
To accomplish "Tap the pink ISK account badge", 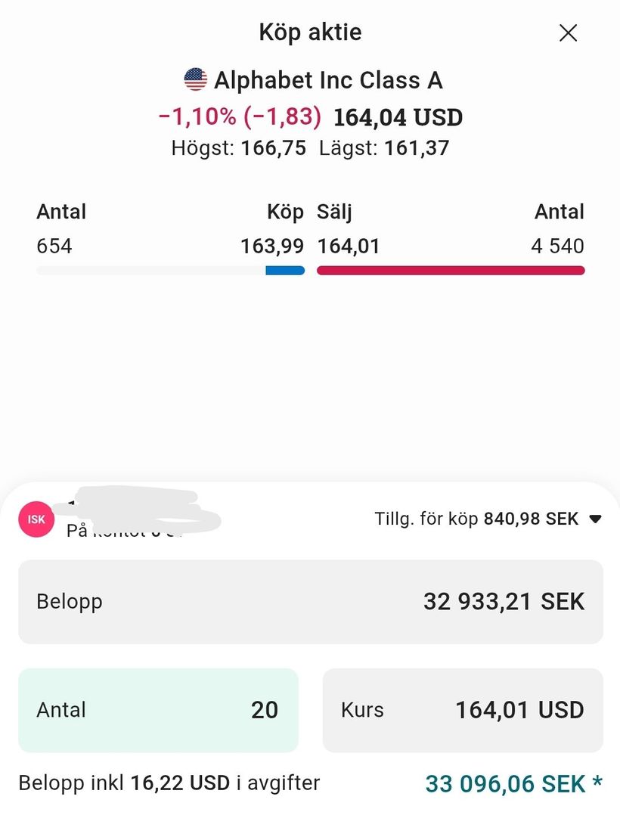I will pyautogui.click(x=36, y=519).
